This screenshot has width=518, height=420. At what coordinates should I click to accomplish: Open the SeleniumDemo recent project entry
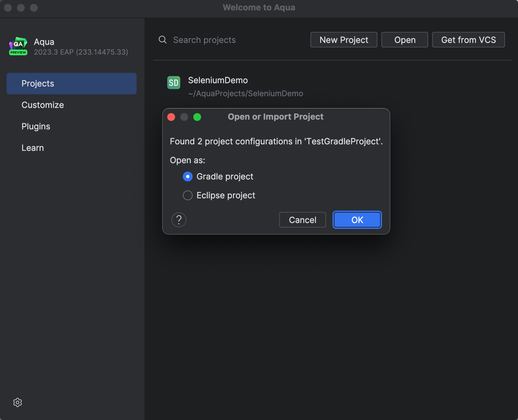332,86
